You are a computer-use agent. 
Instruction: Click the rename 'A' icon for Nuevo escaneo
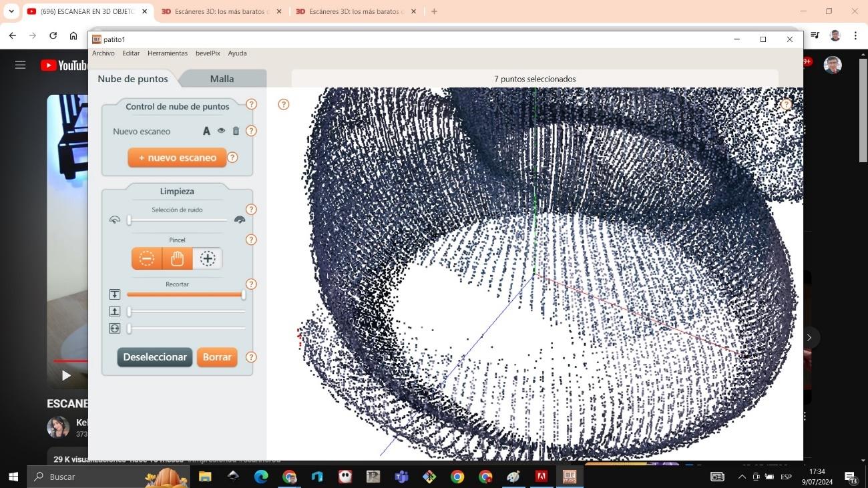206,132
